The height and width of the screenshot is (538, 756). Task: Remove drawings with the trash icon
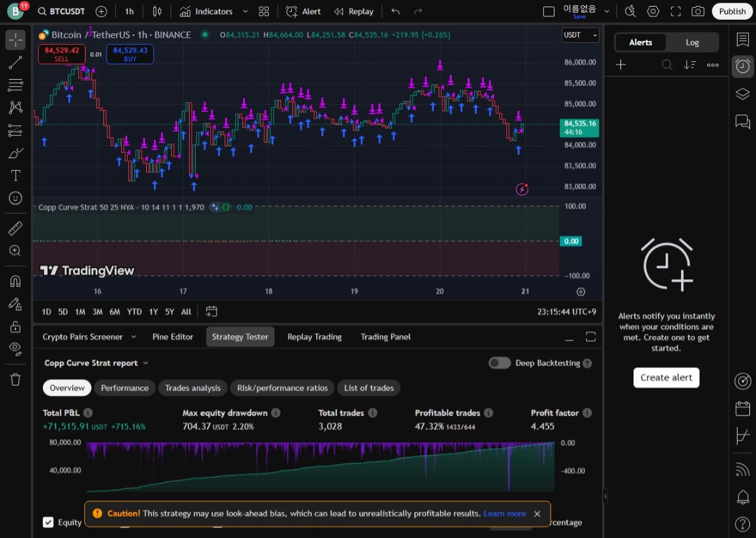pyautogui.click(x=15, y=379)
